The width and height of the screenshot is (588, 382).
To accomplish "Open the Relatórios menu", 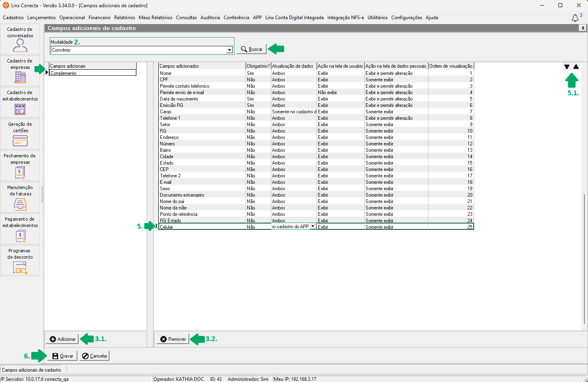I will pyautogui.click(x=124, y=18).
